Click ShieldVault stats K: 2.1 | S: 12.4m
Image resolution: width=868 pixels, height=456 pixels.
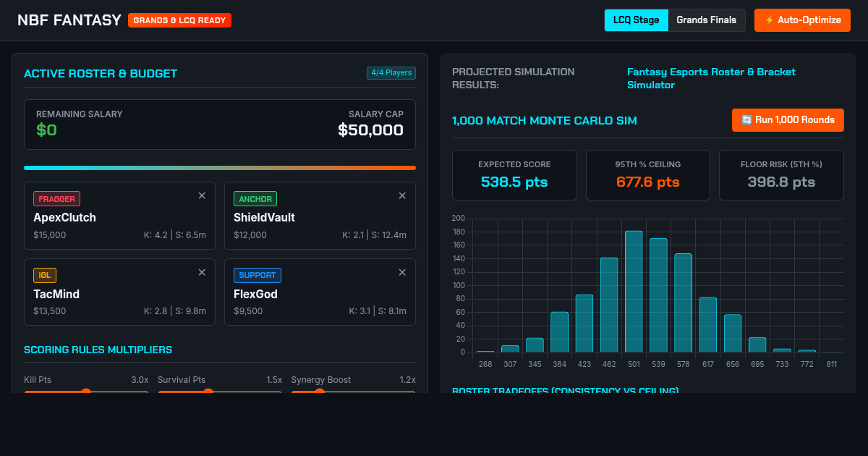(x=374, y=235)
